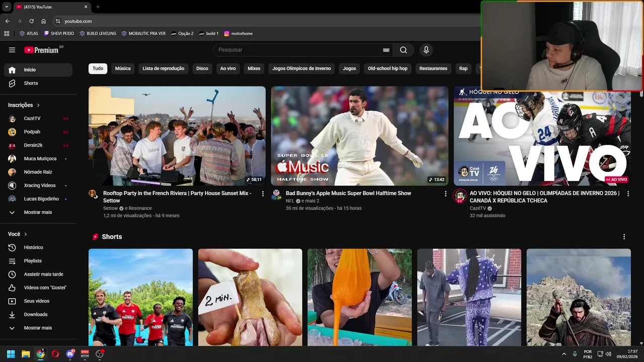
Task: Select the Restaurantes filter chip
Action: pos(433,68)
